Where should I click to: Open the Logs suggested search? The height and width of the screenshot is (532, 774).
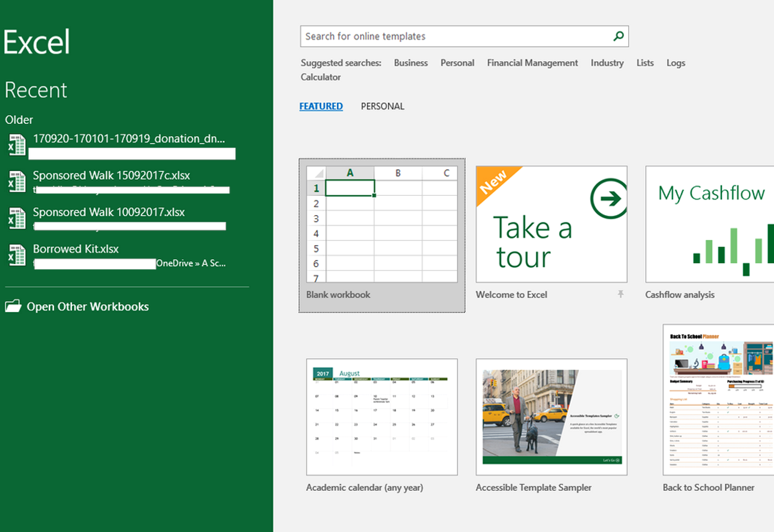(676, 63)
